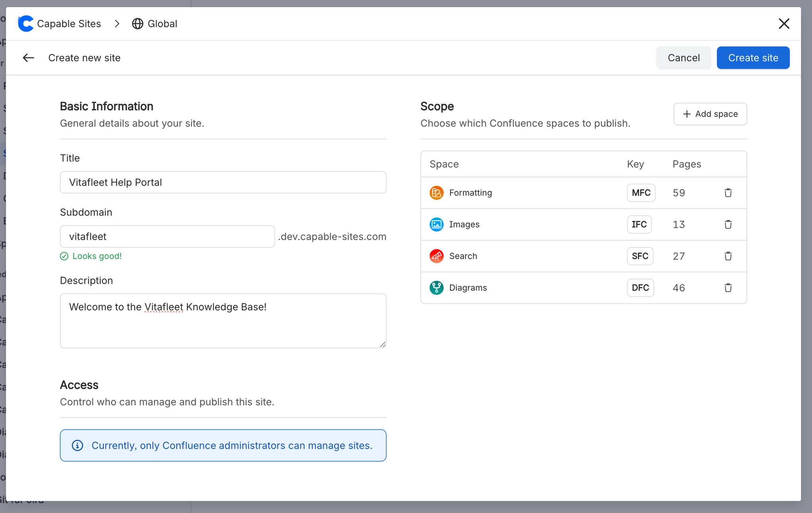This screenshot has height=513, width=812.
Task: Click the Access section heading
Action: tap(79, 385)
